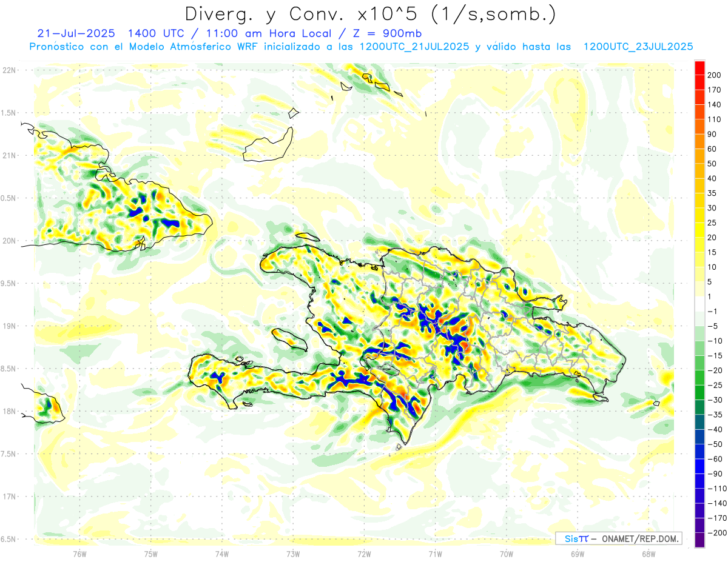Click the -15 color scale value
728x562 pixels.
click(715, 355)
